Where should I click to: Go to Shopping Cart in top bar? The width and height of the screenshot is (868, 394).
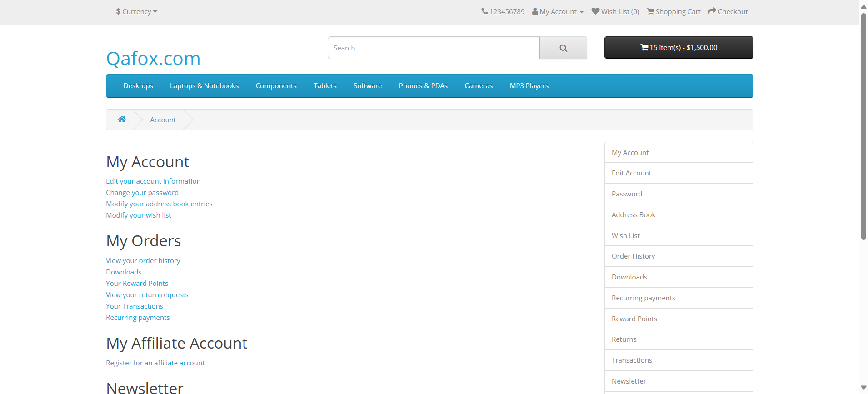point(673,11)
